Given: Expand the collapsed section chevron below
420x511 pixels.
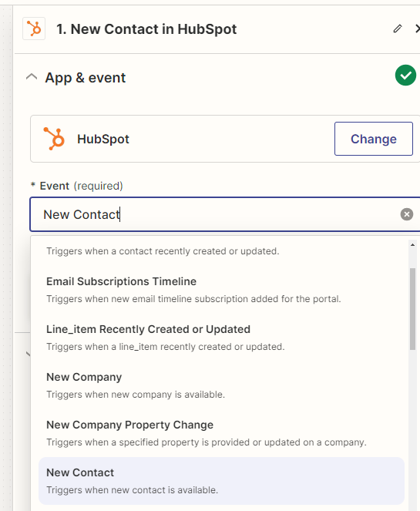Looking at the screenshot, I should 28,354.
